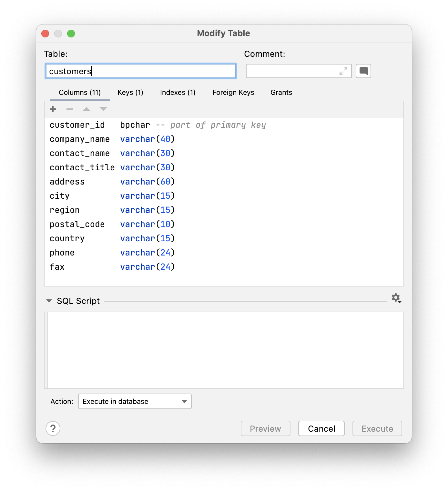Open the Action dropdown
Viewport: 448px width, 491px height.
click(x=135, y=401)
